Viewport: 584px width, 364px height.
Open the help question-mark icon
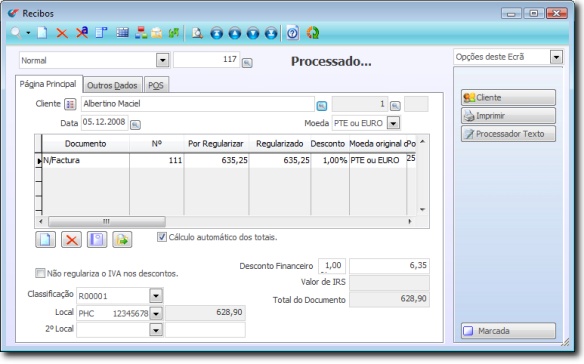tap(292, 33)
